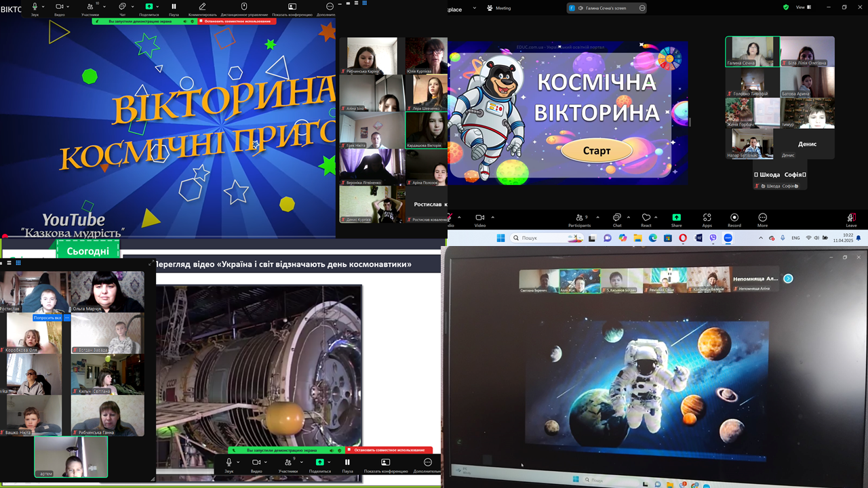Open Participants panel in English Zoom toolbar
Image resolution: width=868 pixels, height=488 pixels.
[580, 220]
